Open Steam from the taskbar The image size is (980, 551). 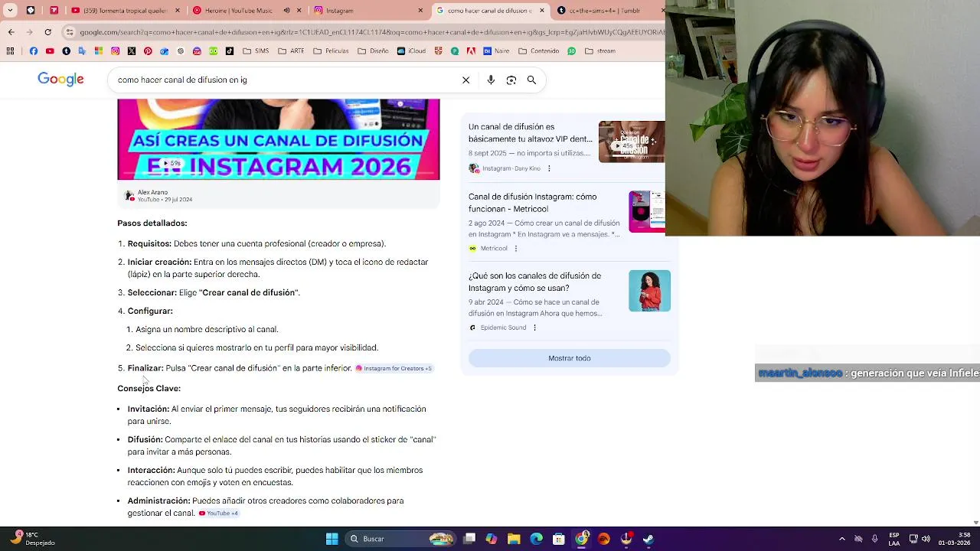click(648, 539)
